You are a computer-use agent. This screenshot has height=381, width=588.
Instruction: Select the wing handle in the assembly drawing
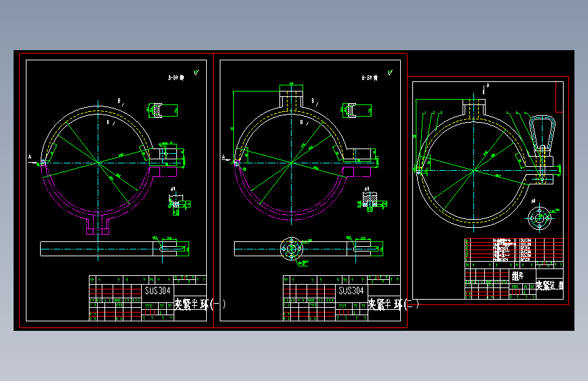[x=543, y=132]
